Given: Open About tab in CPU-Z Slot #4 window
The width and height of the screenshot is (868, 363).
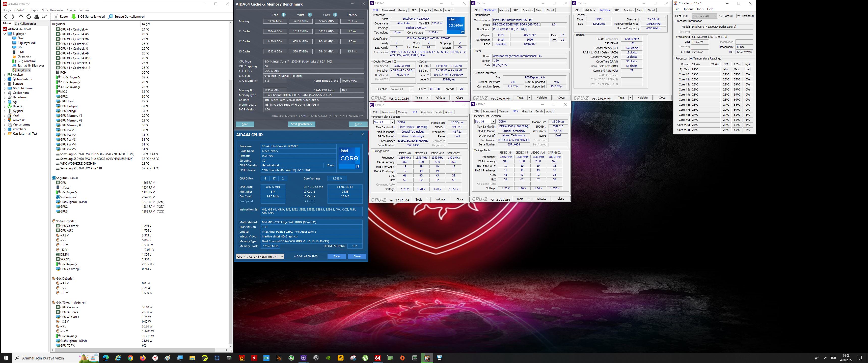Looking at the screenshot, I should [x=550, y=111].
